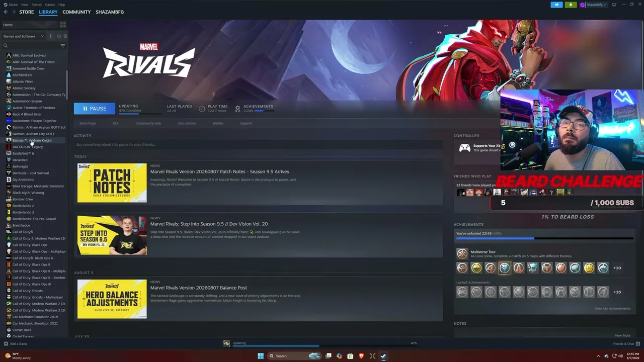The image size is (644, 362).
Task: Open the Friends menu
Action: tap(37, 5)
